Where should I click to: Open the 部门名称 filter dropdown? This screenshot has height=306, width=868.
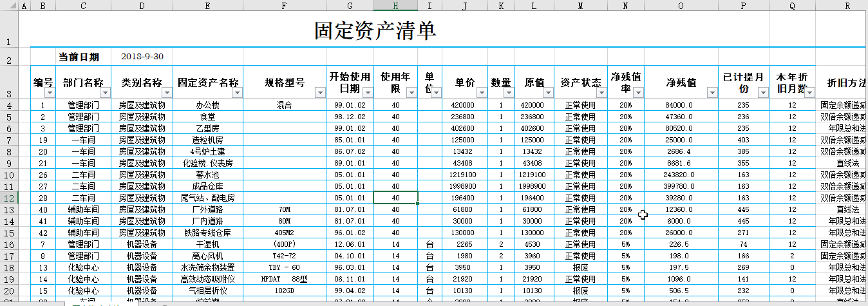(x=106, y=93)
